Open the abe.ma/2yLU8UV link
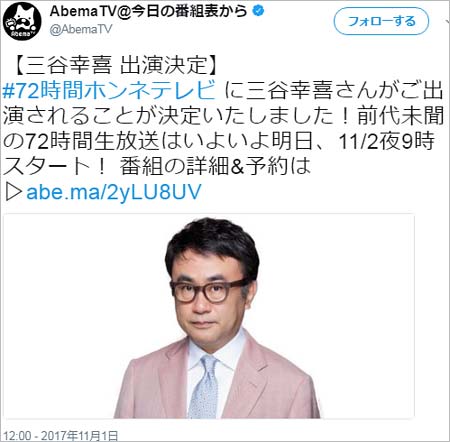The width and height of the screenshot is (450, 442). [114, 192]
